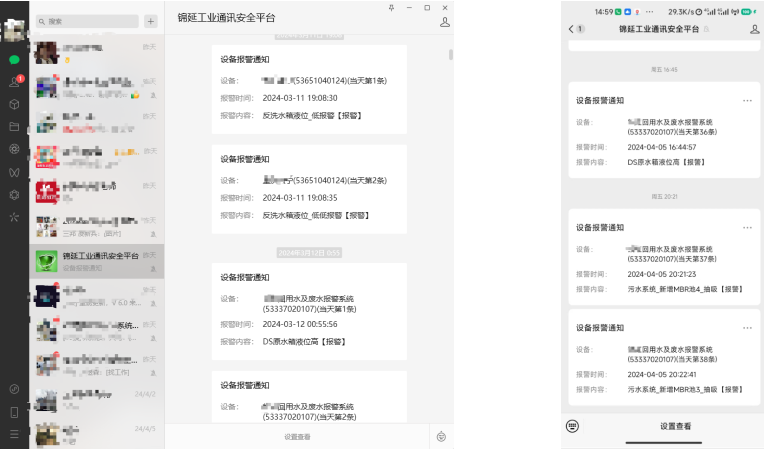
Task: Open the chat row ending with "系统..."
Action: 96,331
